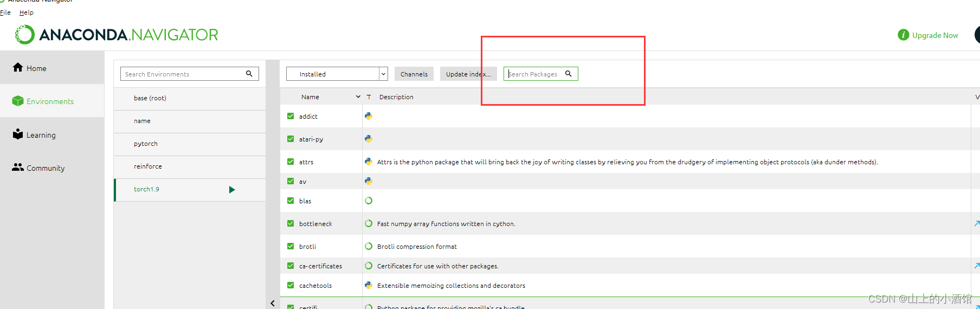Toggle the cachetools package checkbox
This screenshot has height=309, width=980.
click(x=291, y=285)
